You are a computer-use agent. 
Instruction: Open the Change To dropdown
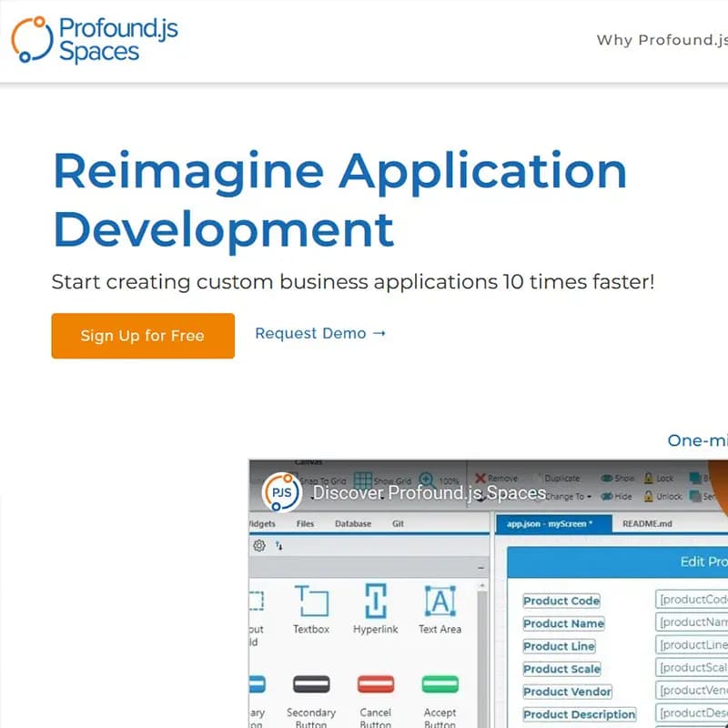click(x=568, y=496)
